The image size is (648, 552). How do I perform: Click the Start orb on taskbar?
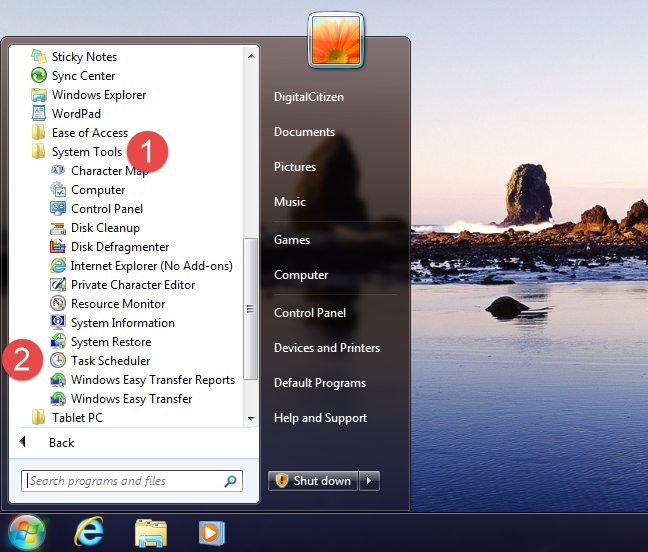27,533
